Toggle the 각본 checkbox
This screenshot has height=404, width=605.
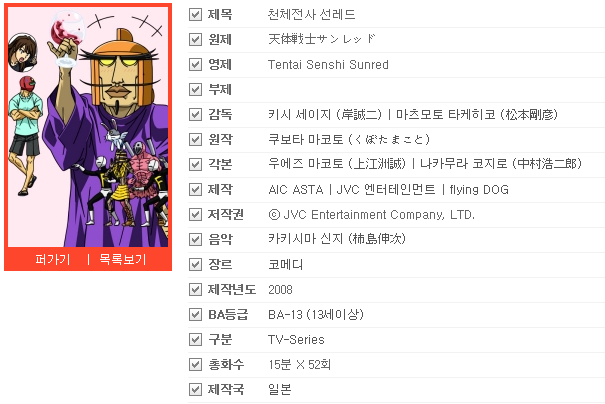[x=195, y=164]
